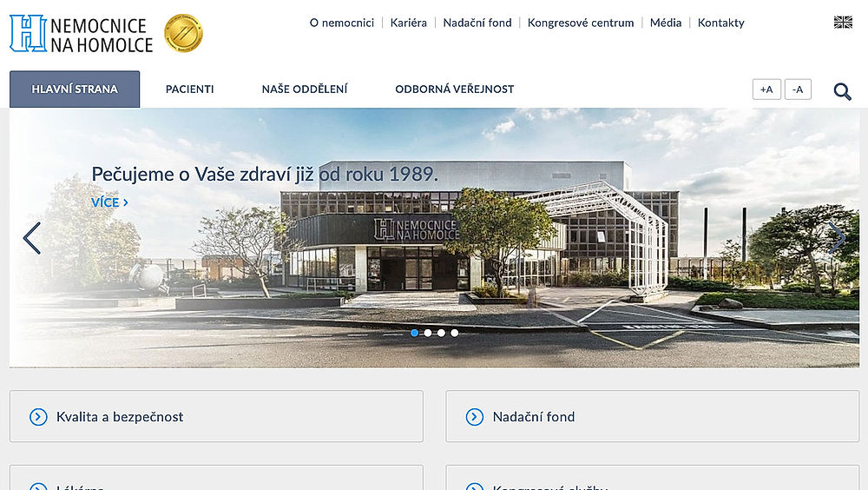Go to the Kontakty page link
This screenshot has width=868, height=490.
coord(720,23)
